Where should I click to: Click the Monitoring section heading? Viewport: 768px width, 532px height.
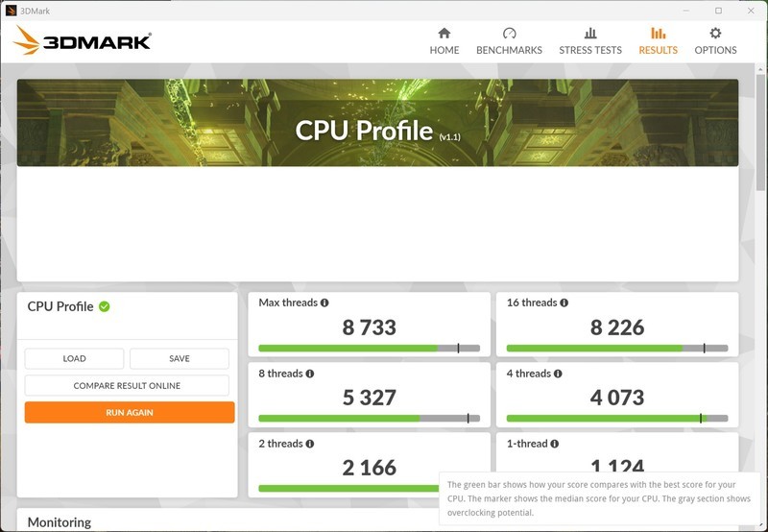pyautogui.click(x=60, y=522)
